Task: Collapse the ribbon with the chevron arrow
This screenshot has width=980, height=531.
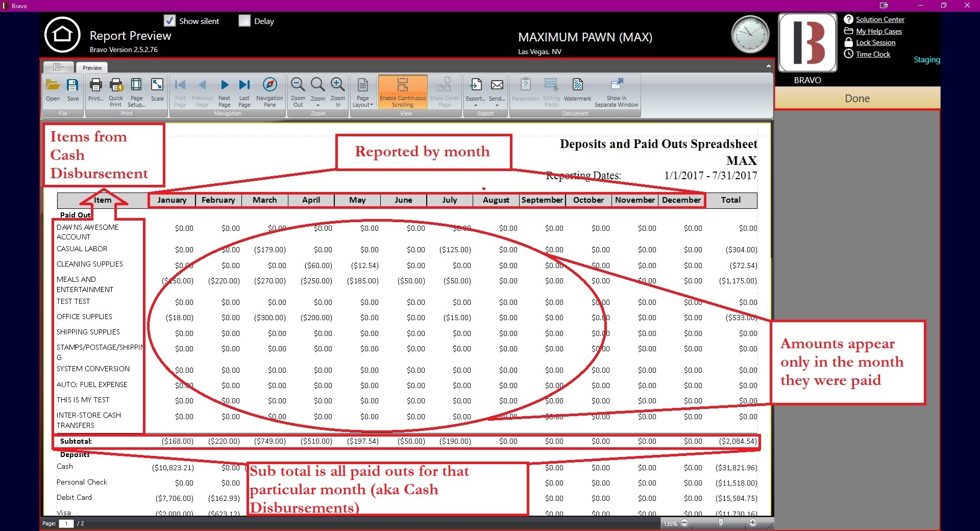Action: pyautogui.click(x=768, y=66)
